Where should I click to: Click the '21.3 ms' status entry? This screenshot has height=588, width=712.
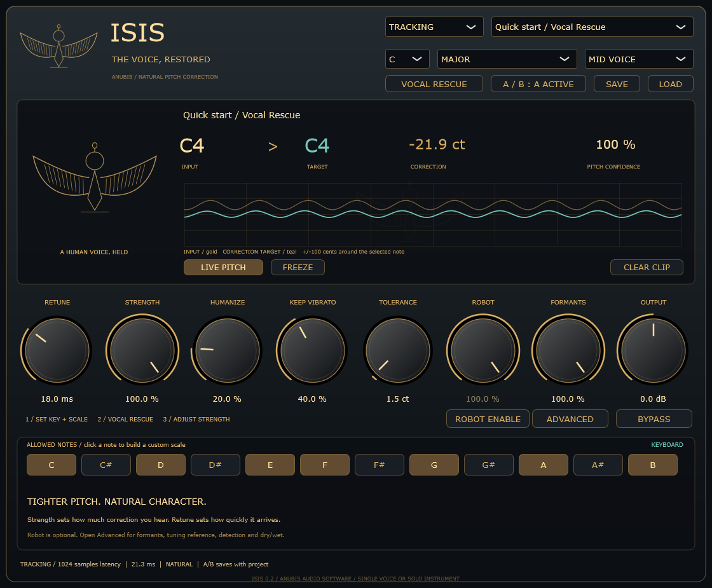pos(143,564)
